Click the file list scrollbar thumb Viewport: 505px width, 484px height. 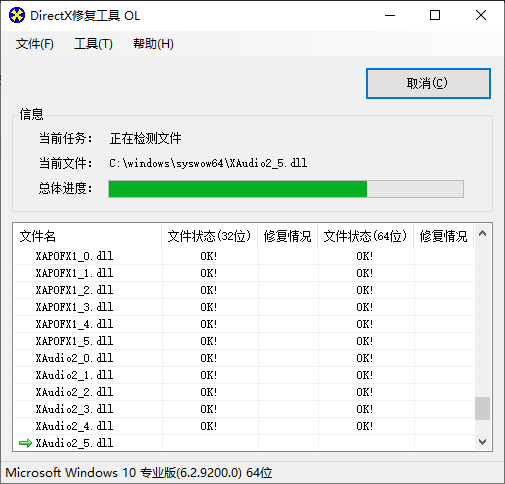(482, 408)
